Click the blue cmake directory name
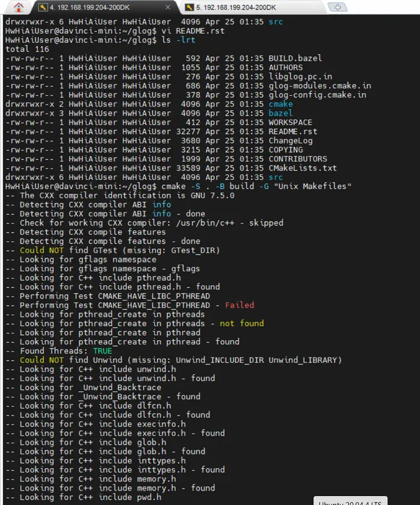The height and width of the screenshot is (505, 420). (x=280, y=104)
